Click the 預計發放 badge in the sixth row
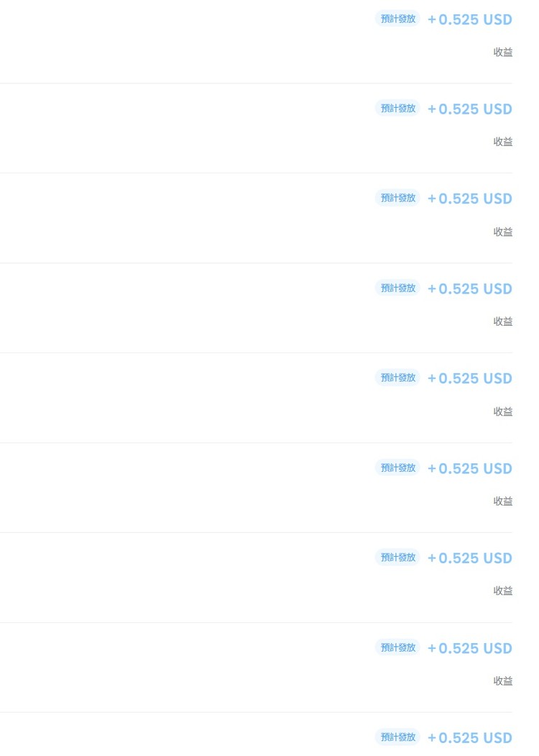This screenshot has height=756, width=539. (x=397, y=468)
